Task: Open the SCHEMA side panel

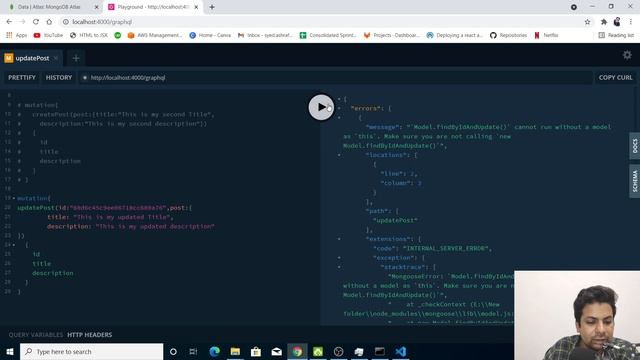Action: [635, 181]
